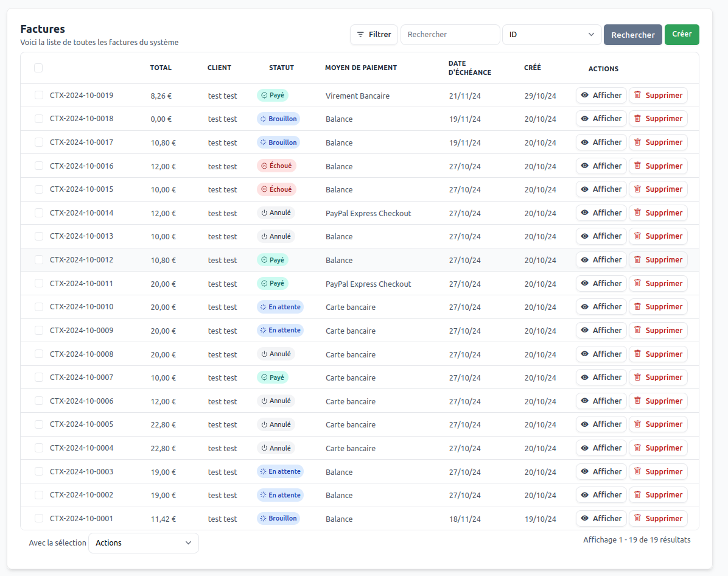Click the eye icon for invoice CTX-2024-10-0019

pyautogui.click(x=585, y=96)
